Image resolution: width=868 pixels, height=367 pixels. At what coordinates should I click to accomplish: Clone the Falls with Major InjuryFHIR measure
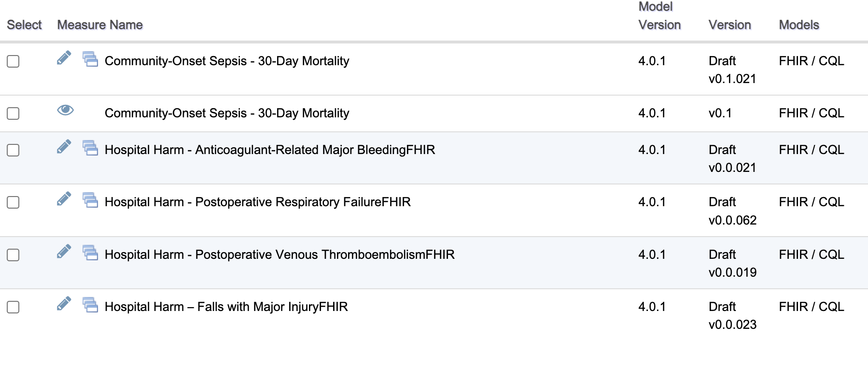90,305
